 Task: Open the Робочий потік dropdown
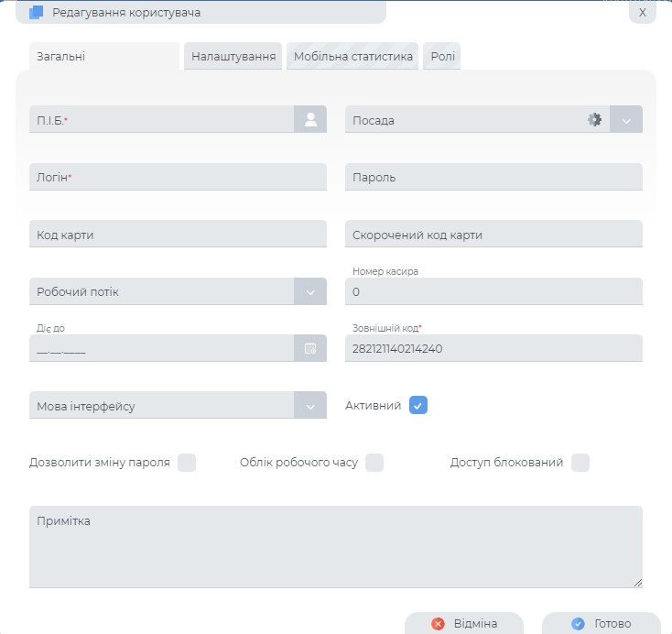310,291
